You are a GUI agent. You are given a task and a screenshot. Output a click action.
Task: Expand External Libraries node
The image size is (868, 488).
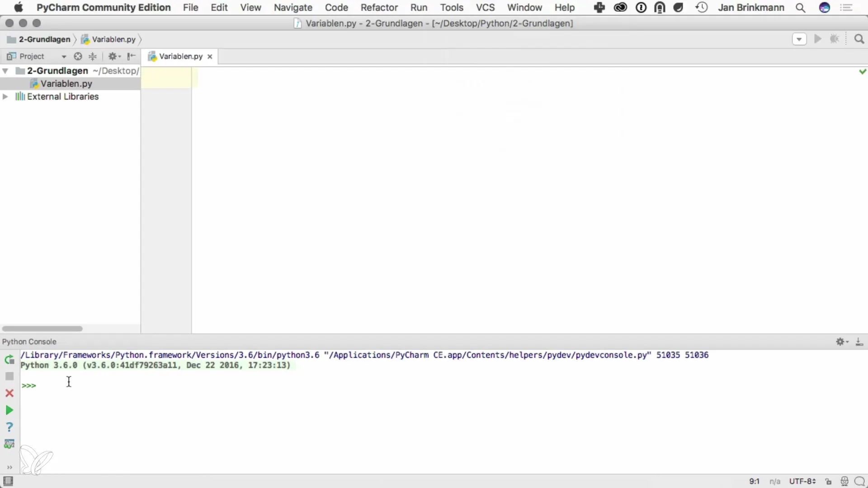coord(5,97)
